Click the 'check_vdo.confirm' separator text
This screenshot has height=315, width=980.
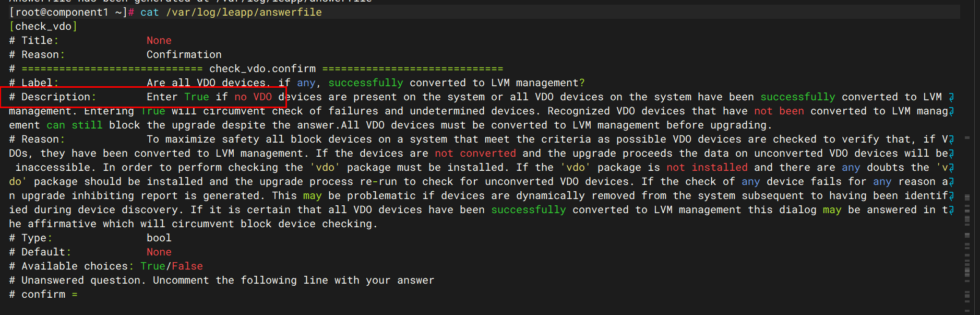click(x=262, y=69)
